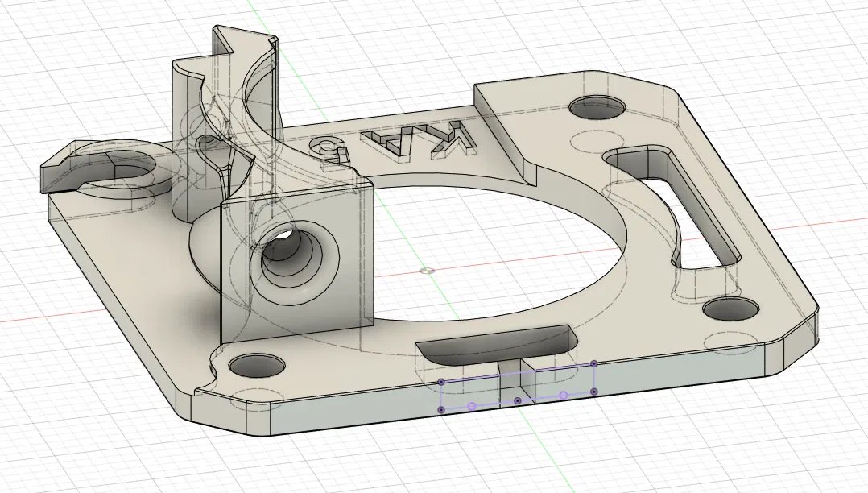Select right vertical line of purple sketch rectangle
The image size is (868, 493).
pos(594,378)
